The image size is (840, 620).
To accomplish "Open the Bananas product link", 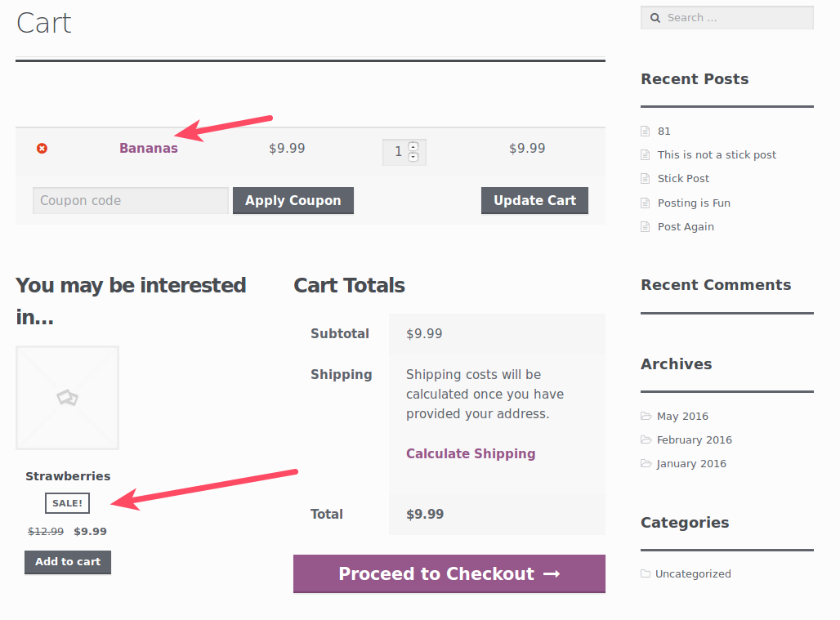I will [149, 148].
